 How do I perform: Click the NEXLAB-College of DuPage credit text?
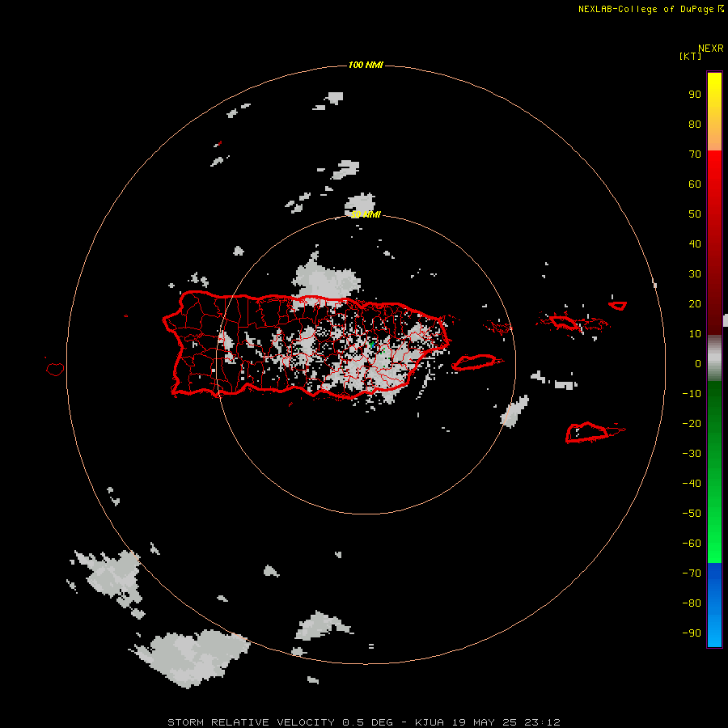pyautogui.click(x=645, y=9)
